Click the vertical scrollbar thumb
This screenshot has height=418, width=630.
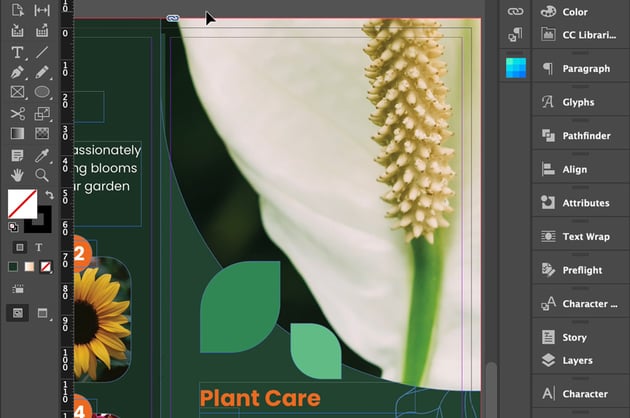tap(491, 390)
